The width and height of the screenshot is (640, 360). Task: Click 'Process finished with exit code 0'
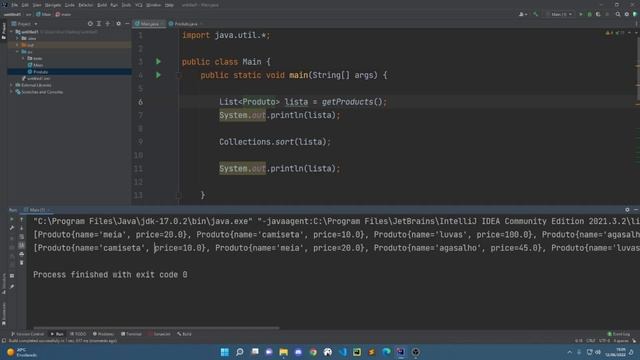(x=110, y=275)
